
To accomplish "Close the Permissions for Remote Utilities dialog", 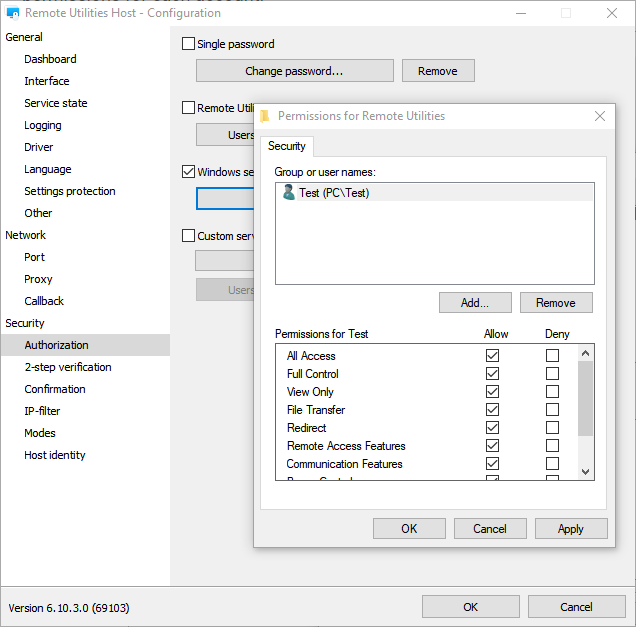I will [x=600, y=116].
